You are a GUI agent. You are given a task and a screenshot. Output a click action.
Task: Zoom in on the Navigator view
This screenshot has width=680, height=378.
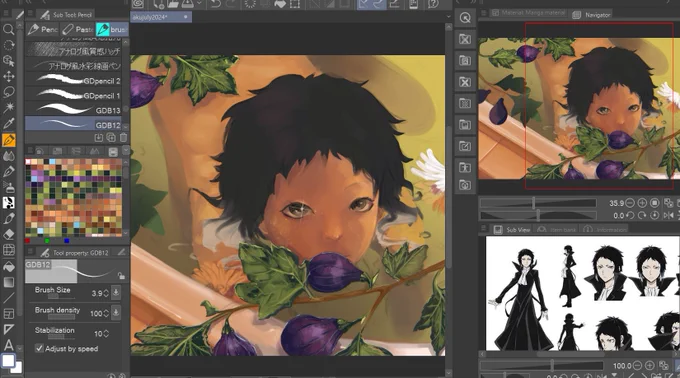click(x=642, y=203)
